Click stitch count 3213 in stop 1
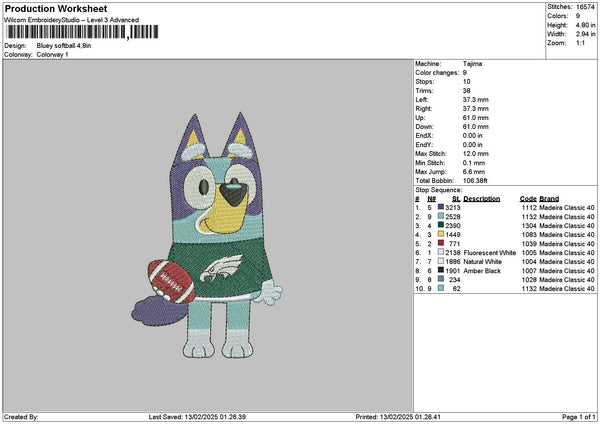The image size is (600, 424). (x=453, y=207)
